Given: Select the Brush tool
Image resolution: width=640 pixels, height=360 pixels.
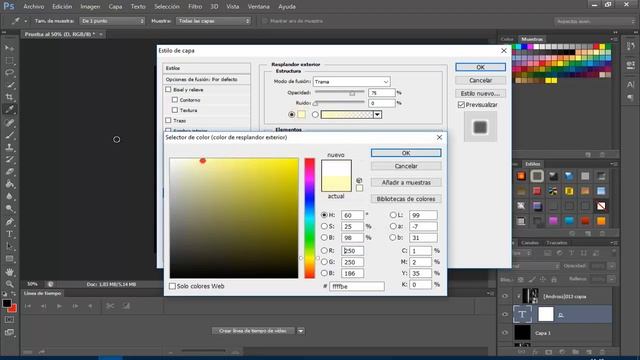Looking at the screenshot, I should [x=9, y=135].
